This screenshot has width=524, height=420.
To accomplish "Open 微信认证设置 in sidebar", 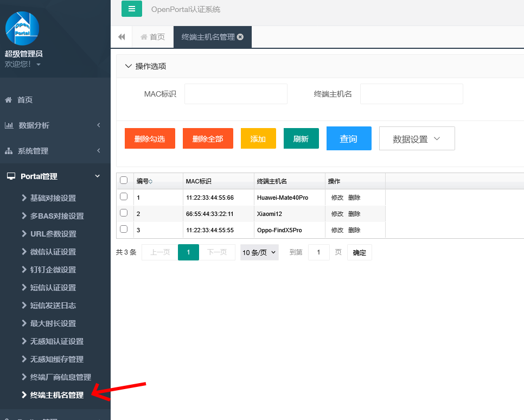I will [53, 252].
